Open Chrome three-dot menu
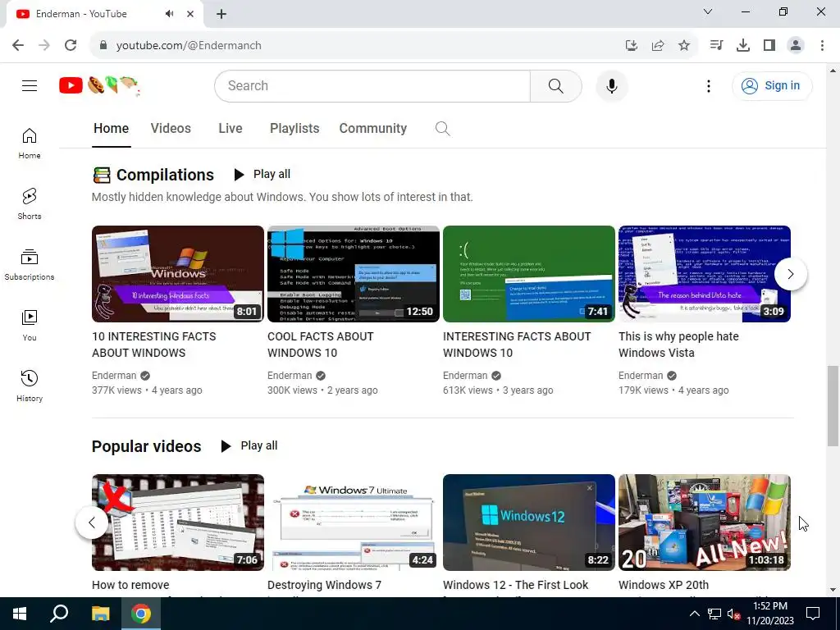The width and height of the screenshot is (840, 630). point(822,46)
